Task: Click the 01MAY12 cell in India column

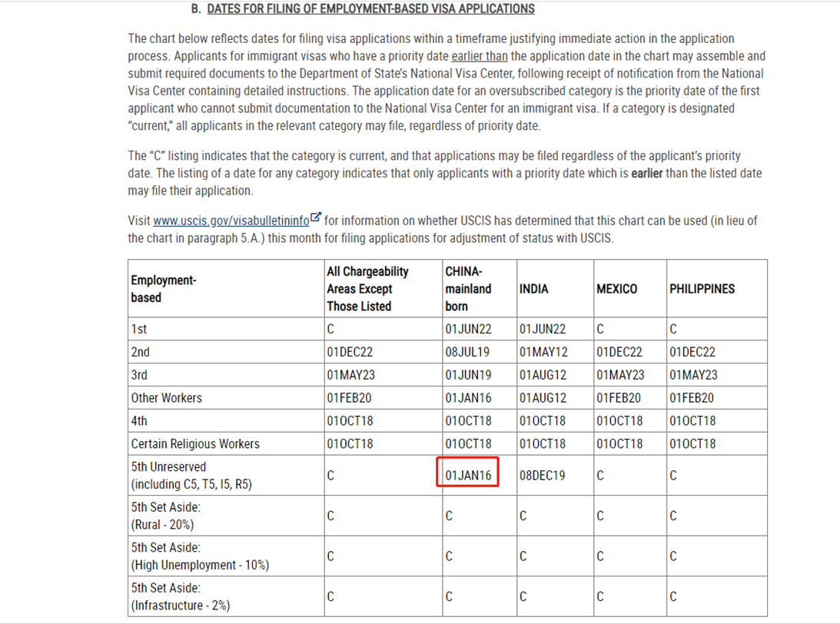Action: click(x=543, y=352)
